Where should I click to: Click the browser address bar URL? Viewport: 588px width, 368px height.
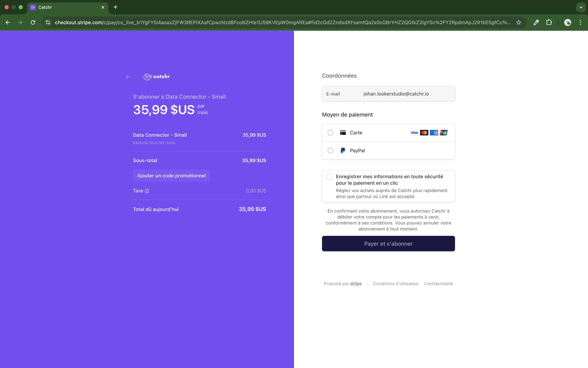(x=283, y=22)
